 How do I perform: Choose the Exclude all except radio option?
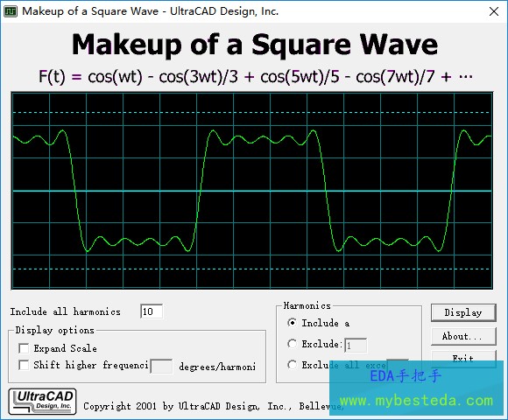coord(292,365)
